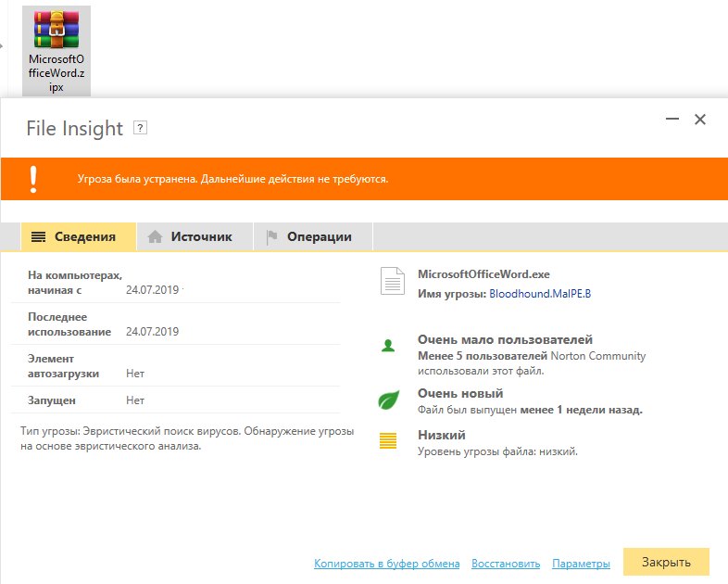
Task: Close the File Insight window with X
Action: click(700, 120)
